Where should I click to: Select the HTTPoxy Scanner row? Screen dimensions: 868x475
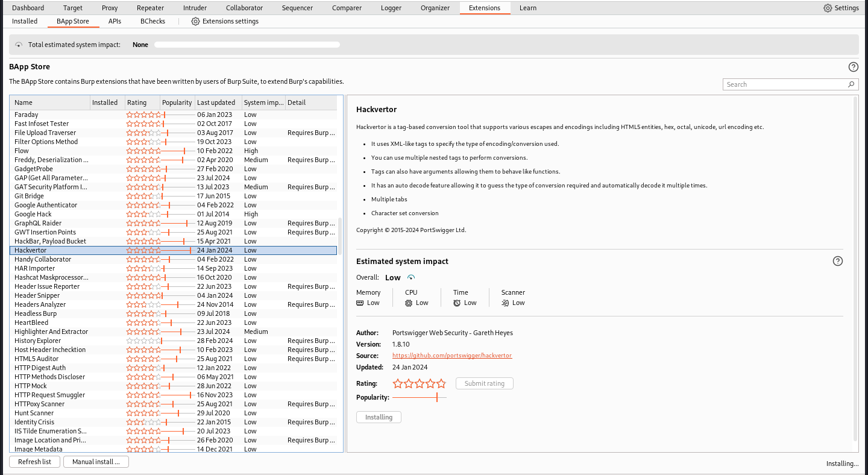pyautogui.click(x=174, y=404)
